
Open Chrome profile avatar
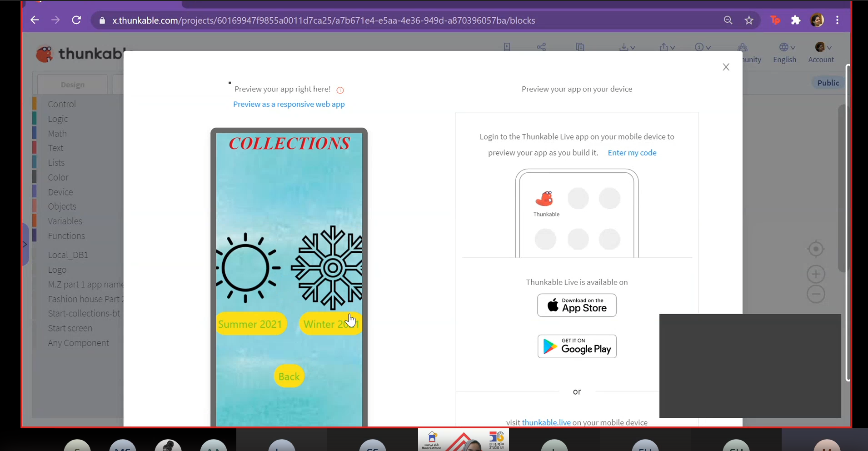click(x=817, y=20)
